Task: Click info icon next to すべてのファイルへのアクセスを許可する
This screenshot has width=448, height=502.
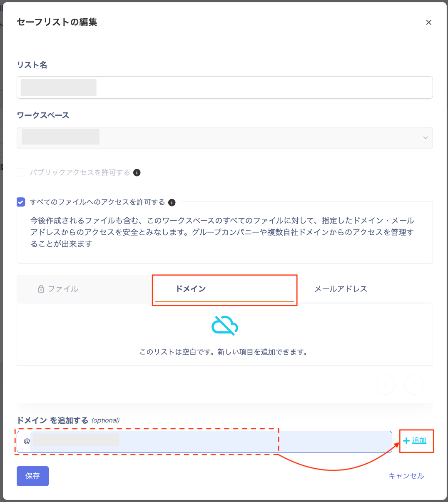Action: (x=172, y=202)
